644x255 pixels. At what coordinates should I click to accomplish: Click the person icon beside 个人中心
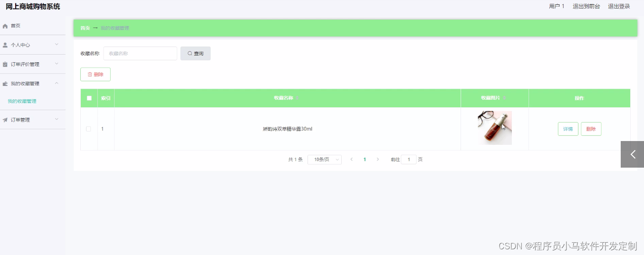tap(5, 45)
